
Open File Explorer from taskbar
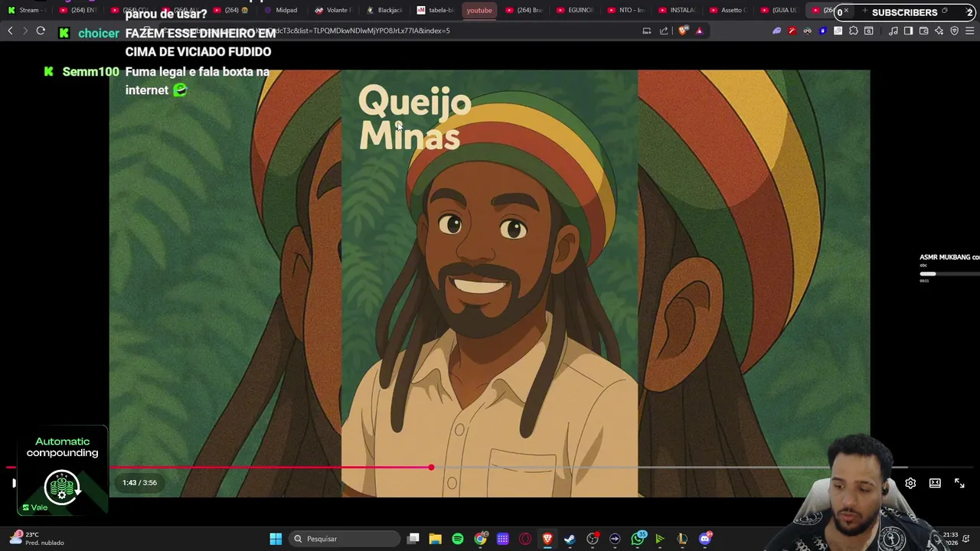pyautogui.click(x=436, y=539)
